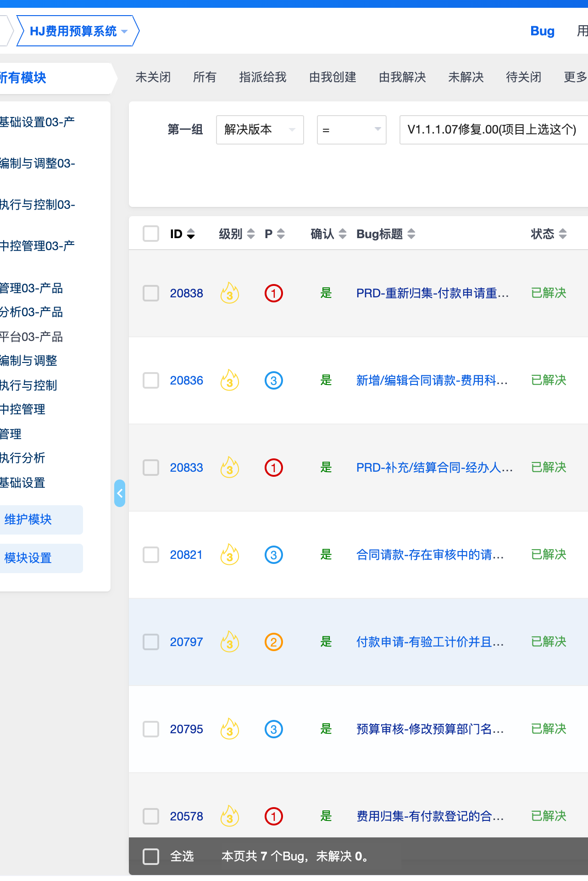The height and width of the screenshot is (881, 588).
Task: Check the box for bug 20838
Action: [151, 293]
